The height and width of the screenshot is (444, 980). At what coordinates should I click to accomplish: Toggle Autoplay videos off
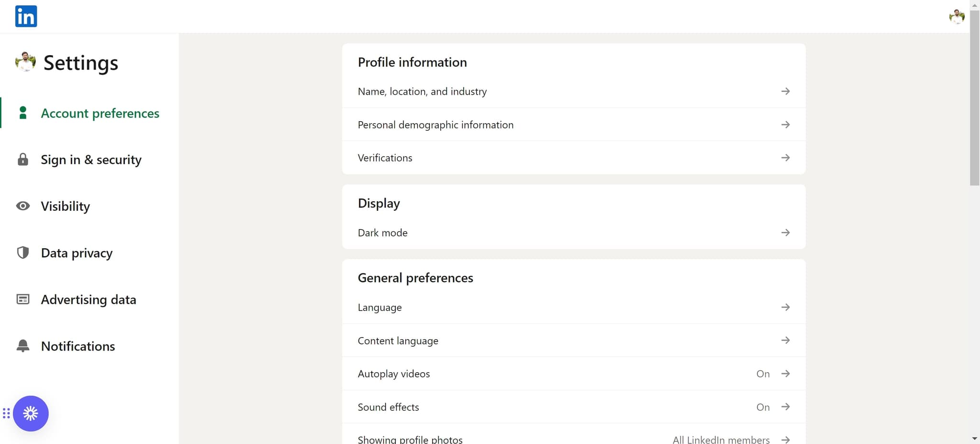785,374
